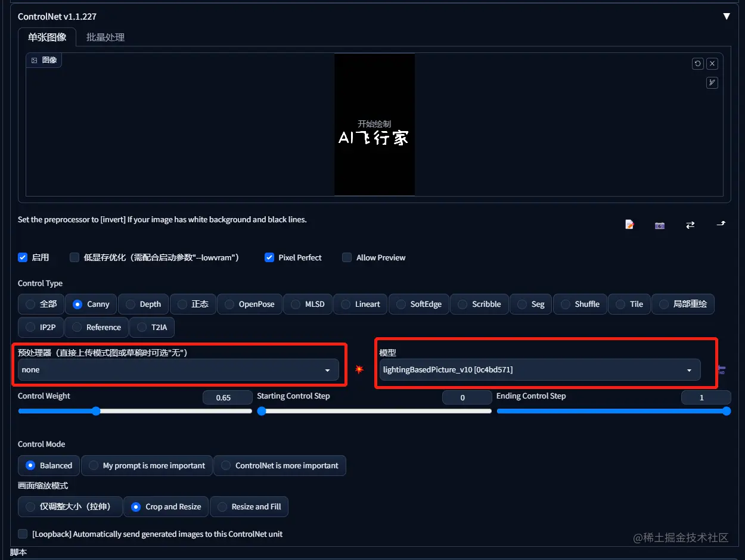This screenshot has height=560, width=745.
Task: Enable Allow Preview checkbox
Action: (x=347, y=257)
